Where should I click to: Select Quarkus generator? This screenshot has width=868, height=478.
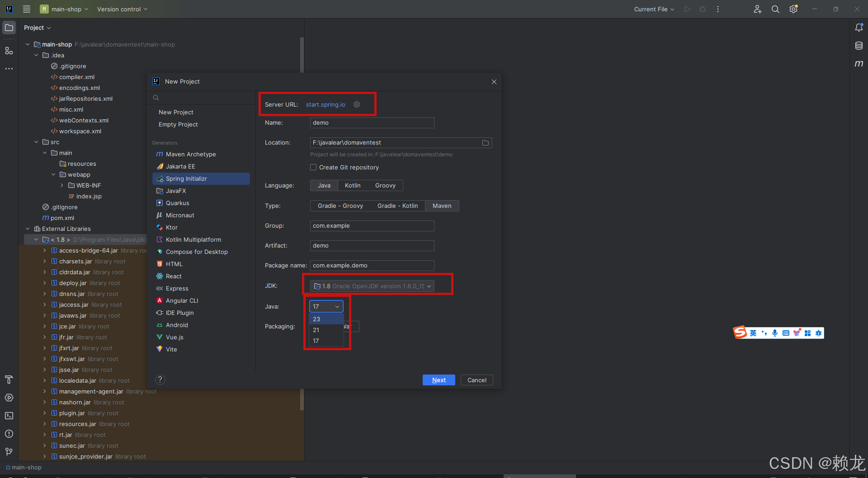[x=201, y=203]
